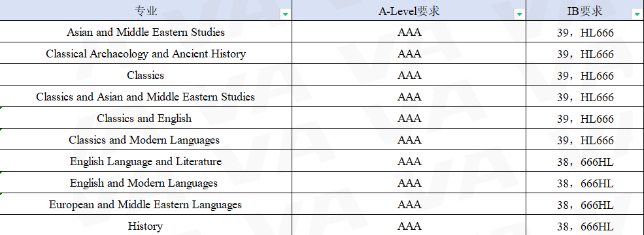Select Classical Archaeology and Ancient History cell
Image resolution: width=644 pixels, height=235 pixels.
point(146,54)
